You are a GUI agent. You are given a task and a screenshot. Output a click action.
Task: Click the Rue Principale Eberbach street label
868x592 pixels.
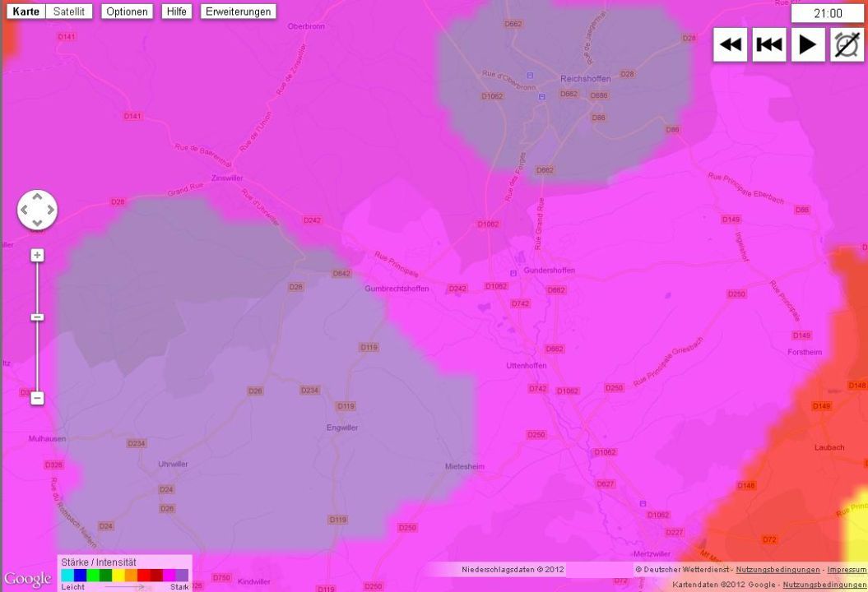[x=745, y=188]
